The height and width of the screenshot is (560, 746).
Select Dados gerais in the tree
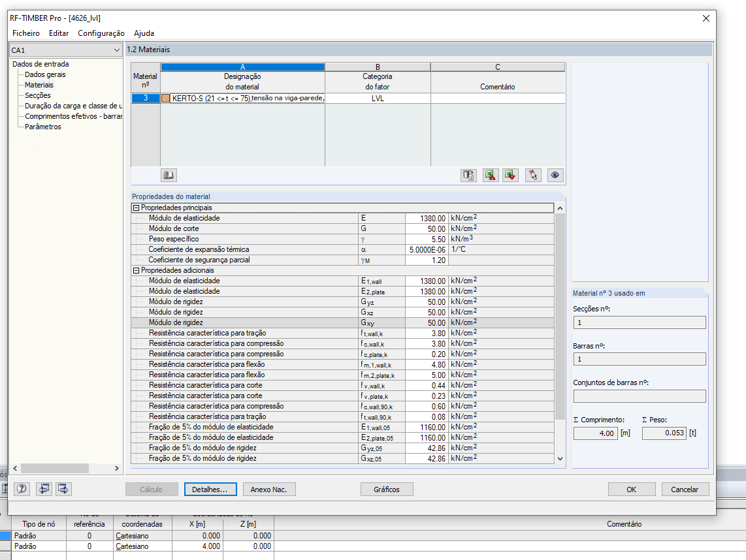coord(45,74)
